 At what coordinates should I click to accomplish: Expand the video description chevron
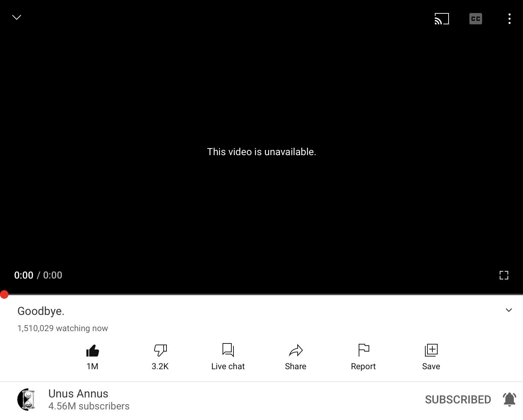[509, 310]
